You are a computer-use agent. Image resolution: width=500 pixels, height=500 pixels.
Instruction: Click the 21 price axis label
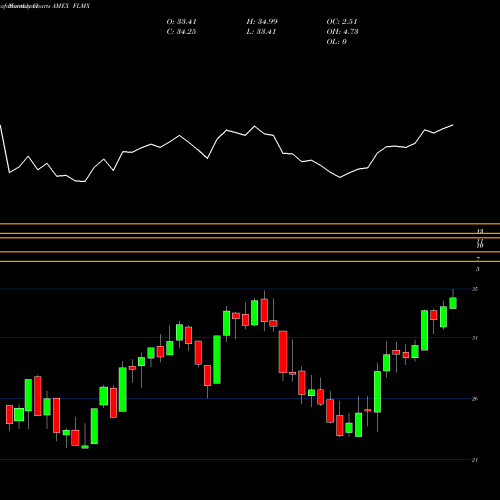pos(475,460)
